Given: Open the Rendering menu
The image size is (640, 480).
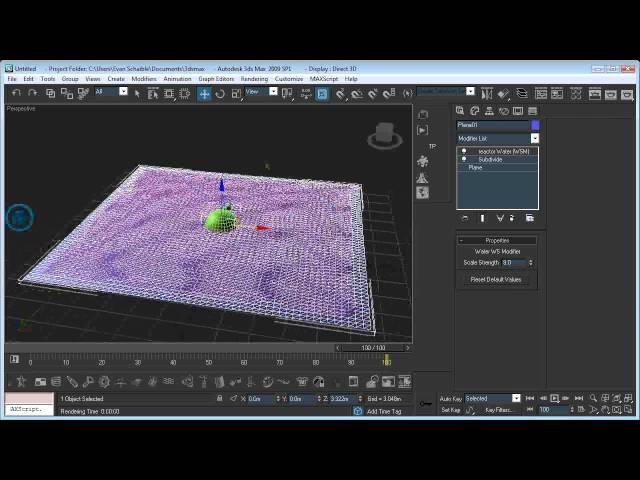Looking at the screenshot, I should [x=254, y=79].
